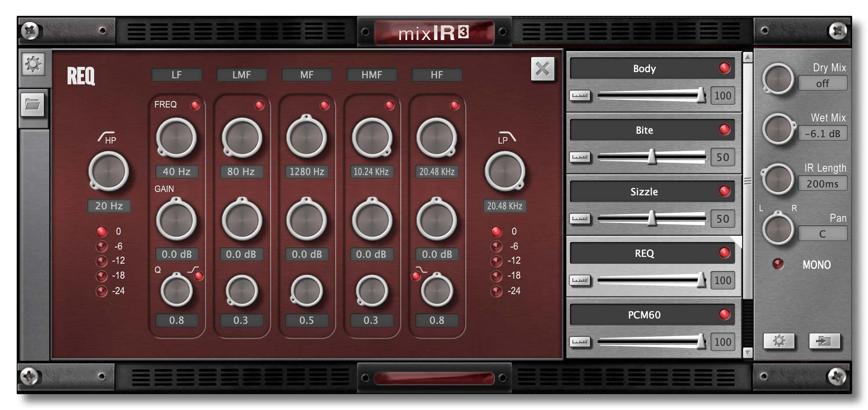Click the HP 20 Hz value field
The height and width of the screenshot is (410, 868).
point(109,206)
